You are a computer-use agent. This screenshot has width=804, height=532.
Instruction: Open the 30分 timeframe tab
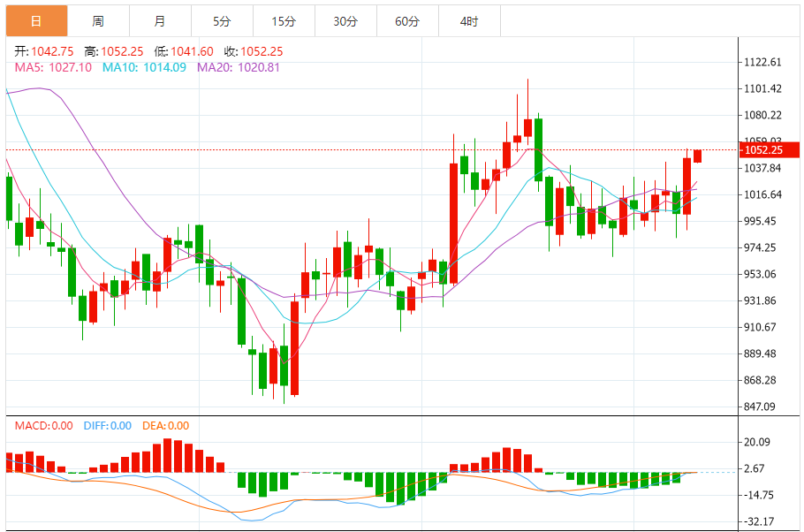345,21
